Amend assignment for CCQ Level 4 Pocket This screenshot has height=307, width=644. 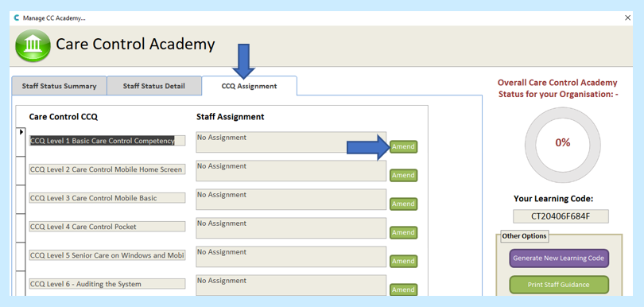(x=403, y=232)
